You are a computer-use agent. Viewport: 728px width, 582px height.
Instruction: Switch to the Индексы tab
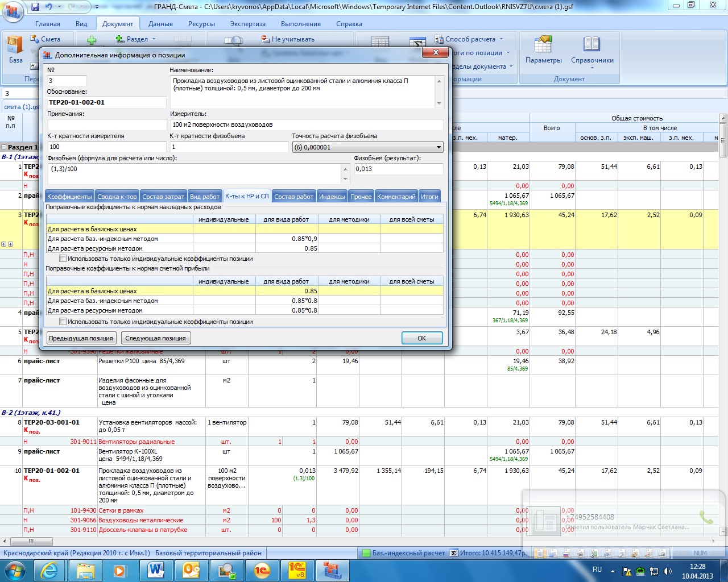[x=332, y=197]
